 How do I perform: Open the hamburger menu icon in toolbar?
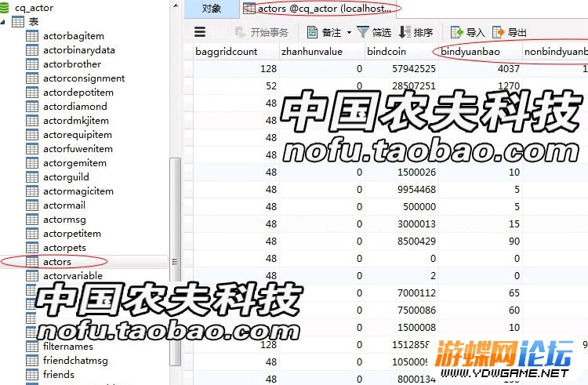coord(200,32)
